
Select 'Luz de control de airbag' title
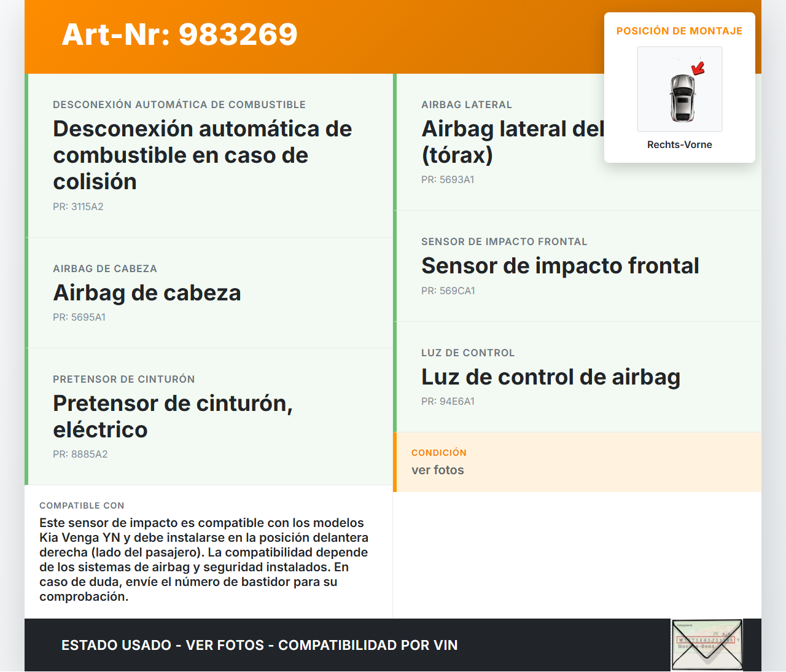[551, 377]
